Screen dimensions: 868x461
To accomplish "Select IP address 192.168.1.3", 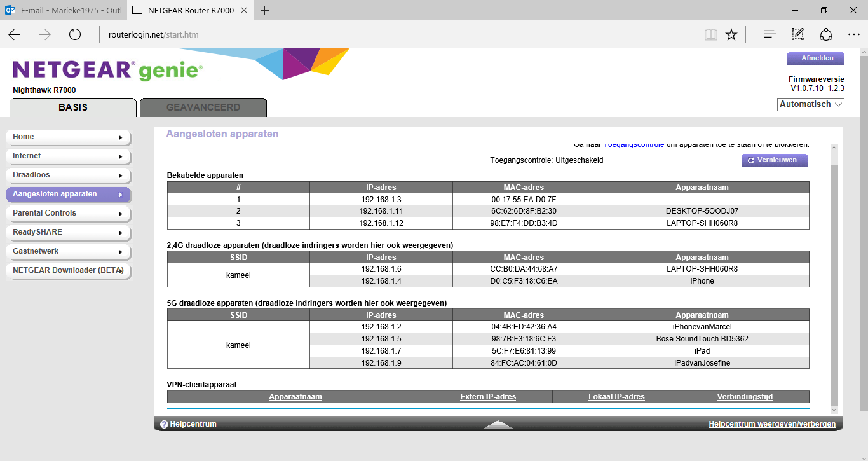I will click(x=381, y=199).
